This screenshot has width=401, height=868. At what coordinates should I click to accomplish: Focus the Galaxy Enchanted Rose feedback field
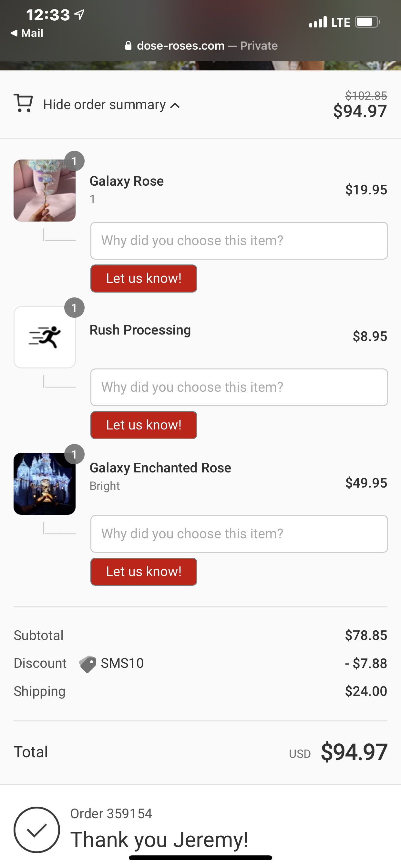(239, 534)
